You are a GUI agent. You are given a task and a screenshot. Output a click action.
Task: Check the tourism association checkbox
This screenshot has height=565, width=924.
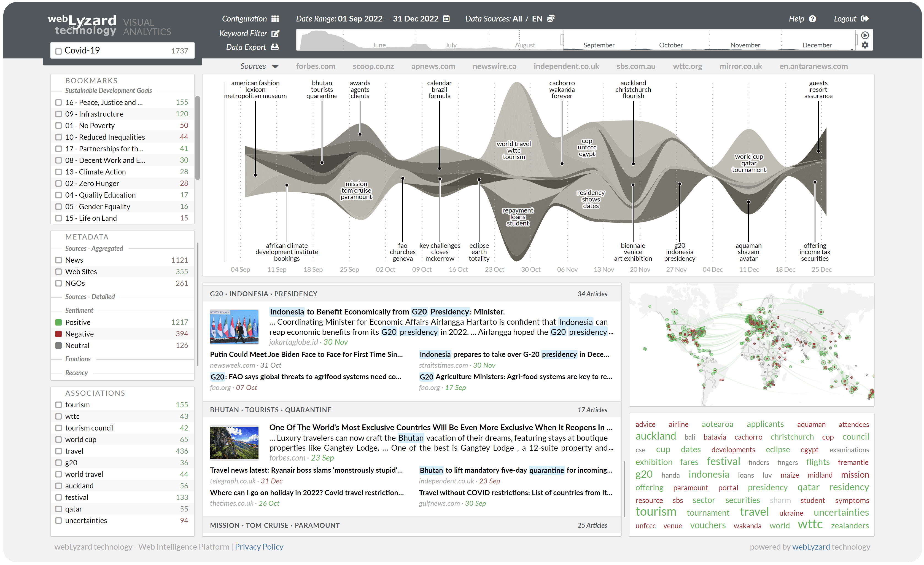point(58,405)
